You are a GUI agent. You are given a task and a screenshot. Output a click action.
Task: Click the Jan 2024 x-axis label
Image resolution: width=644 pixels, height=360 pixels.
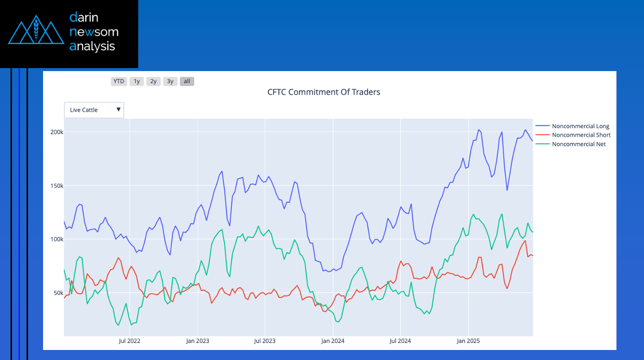coord(333,341)
